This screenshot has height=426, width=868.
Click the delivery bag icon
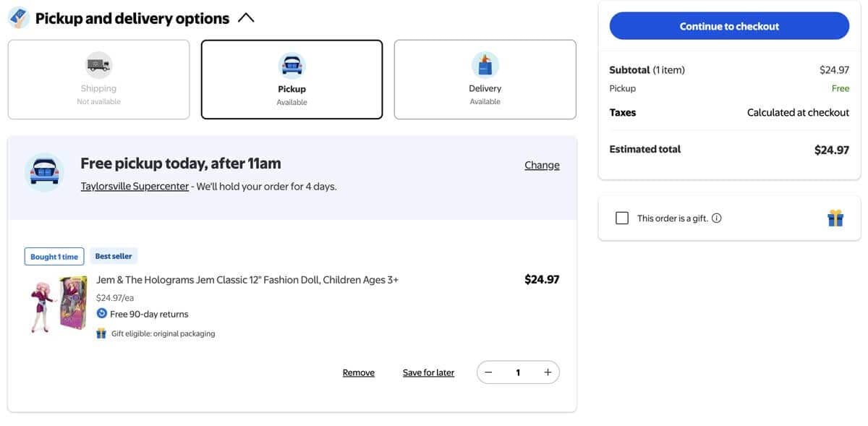pyautogui.click(x=485, y=65)
